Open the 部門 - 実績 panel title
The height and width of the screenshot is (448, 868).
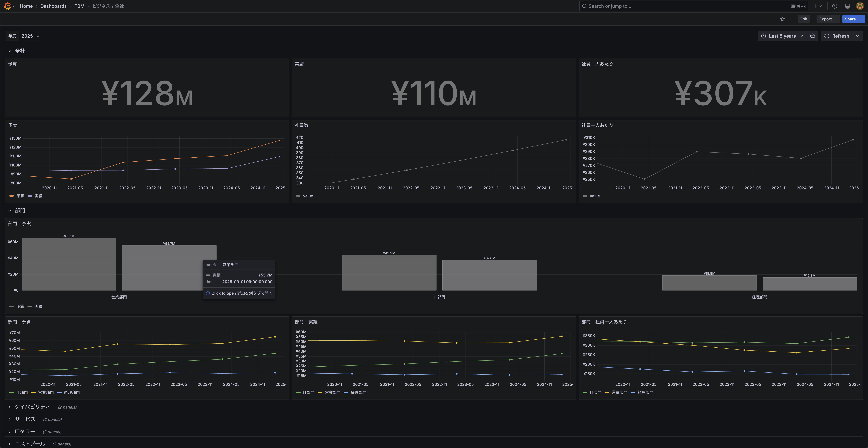pyautogui.click(x=306, y=322)
